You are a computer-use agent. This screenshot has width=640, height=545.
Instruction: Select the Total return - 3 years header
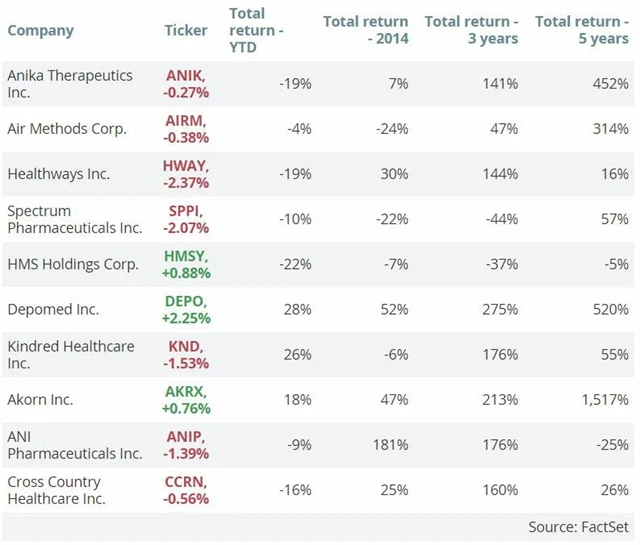(471, 30)
